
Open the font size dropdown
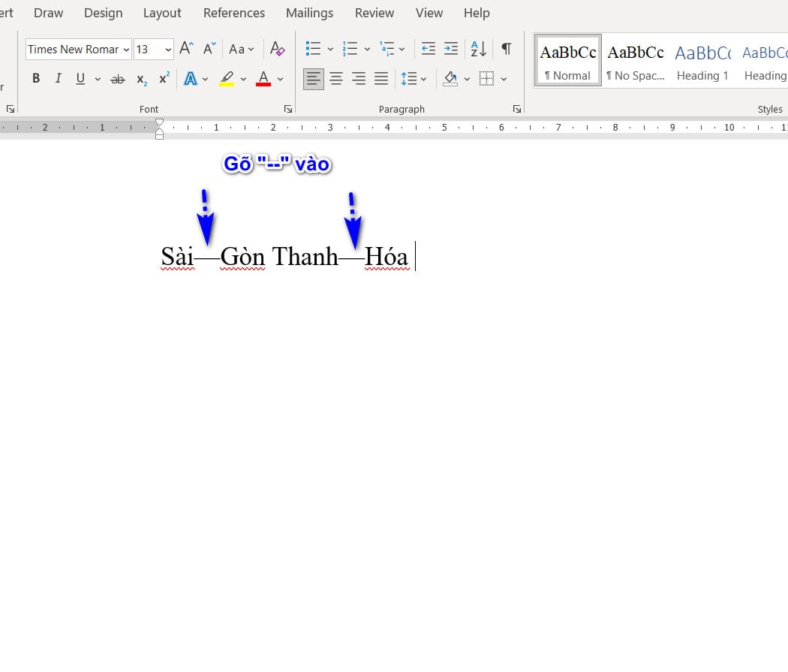(x=167, y=50)
